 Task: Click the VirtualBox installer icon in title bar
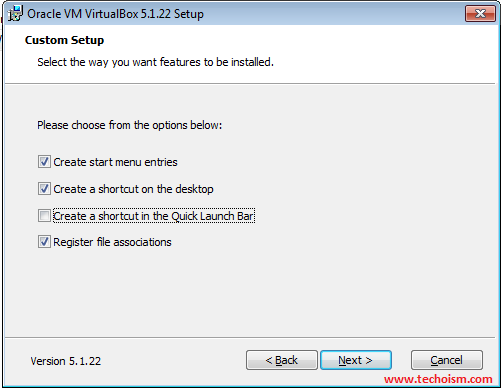15,13
